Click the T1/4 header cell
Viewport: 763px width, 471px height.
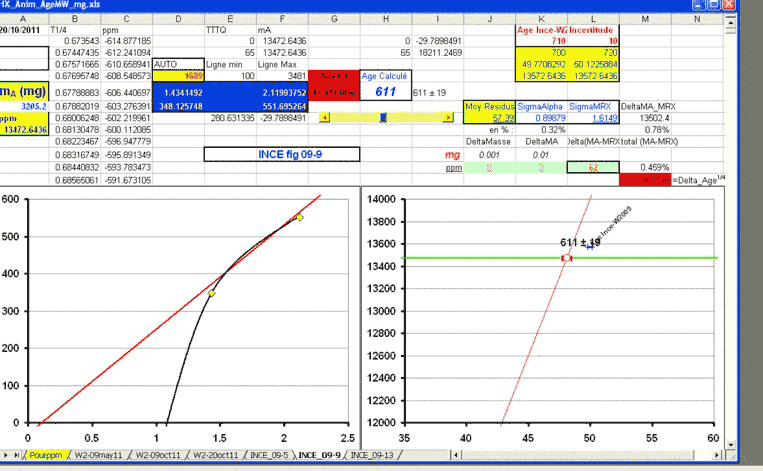(74, 30)
